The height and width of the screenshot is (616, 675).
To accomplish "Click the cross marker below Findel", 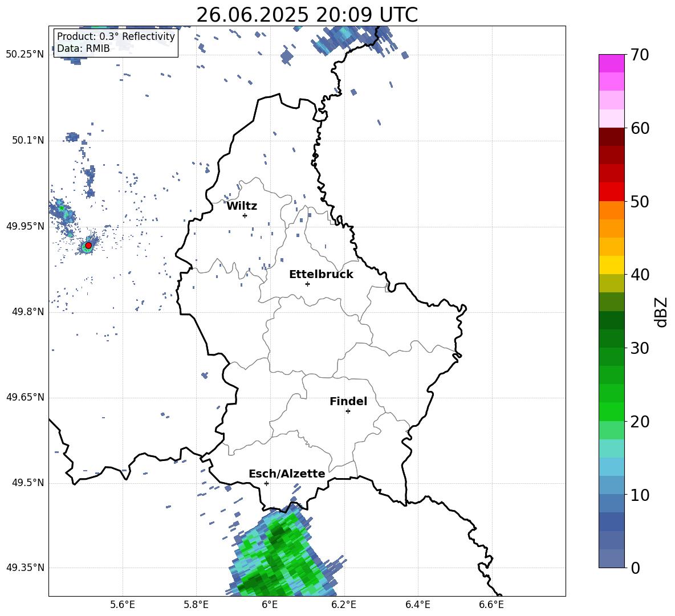I will [x=348, y=411].
